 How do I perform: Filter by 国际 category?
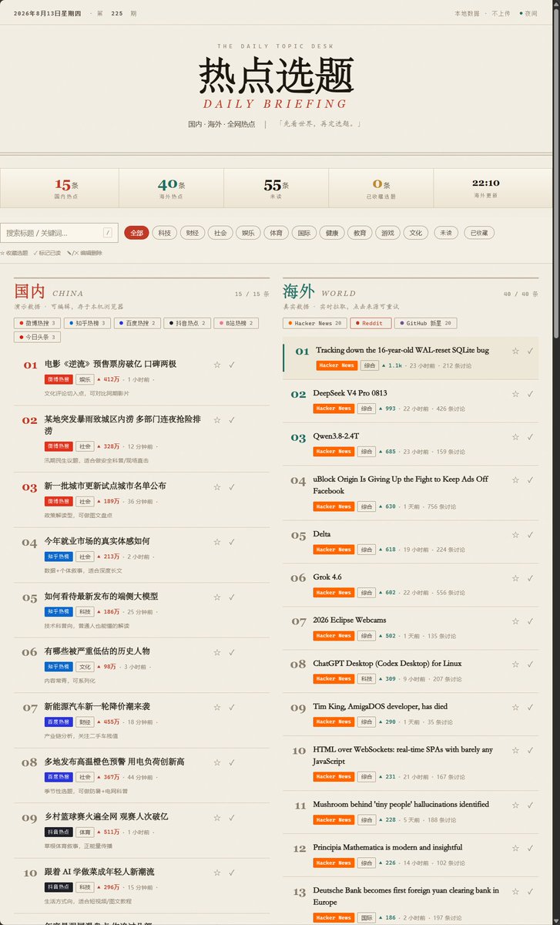(x=304, y=233)
